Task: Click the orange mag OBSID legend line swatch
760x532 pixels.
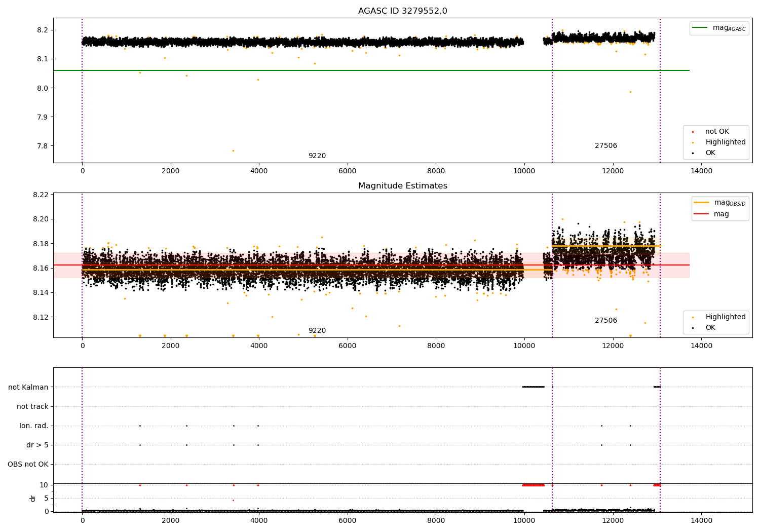Action: tap(702, 203)
